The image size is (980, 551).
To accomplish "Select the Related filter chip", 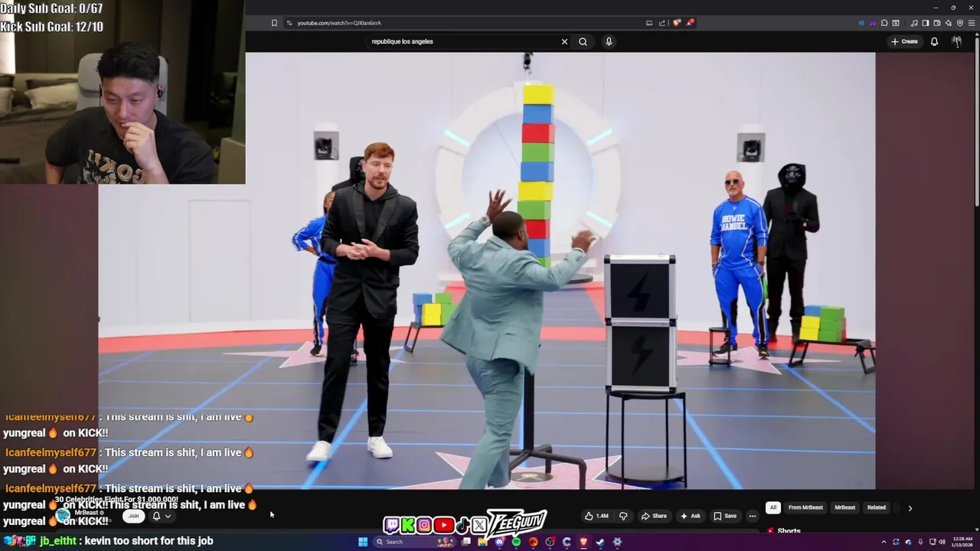I will click(x=877, y=507).
